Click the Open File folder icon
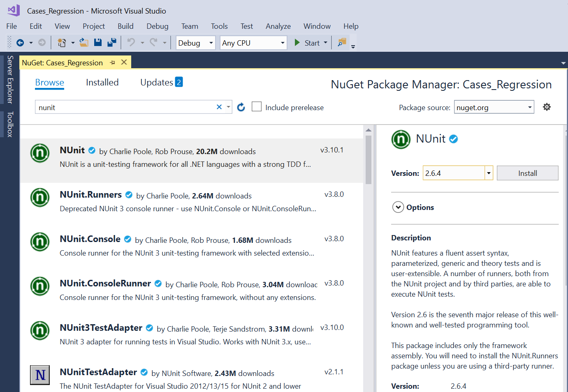This screenshot has height=392, width=568. pos(84,42)
